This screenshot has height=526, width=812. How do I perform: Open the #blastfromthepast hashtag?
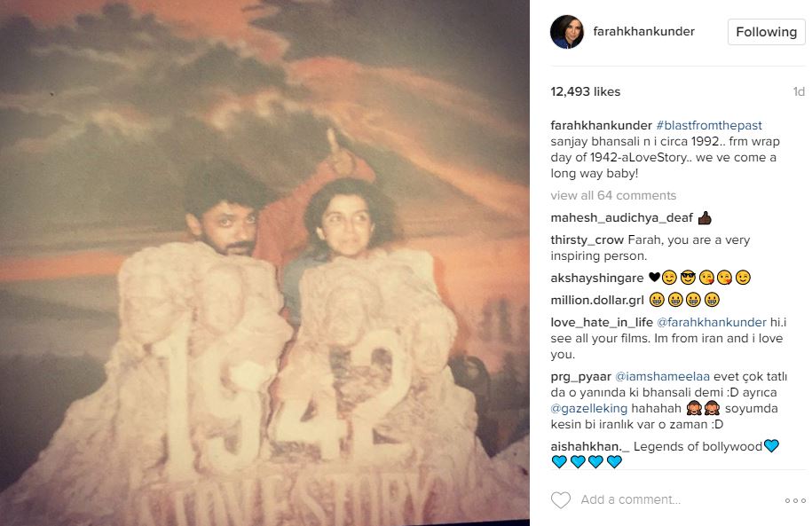click(709, 125)
